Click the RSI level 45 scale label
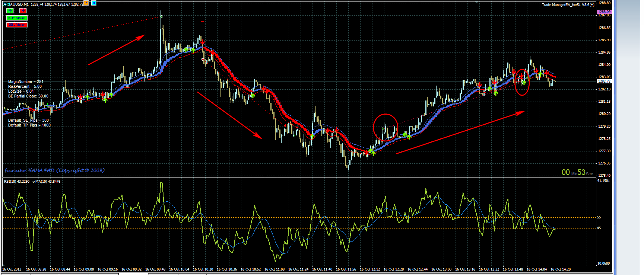The image size is (644, 275). coord(599,228)
